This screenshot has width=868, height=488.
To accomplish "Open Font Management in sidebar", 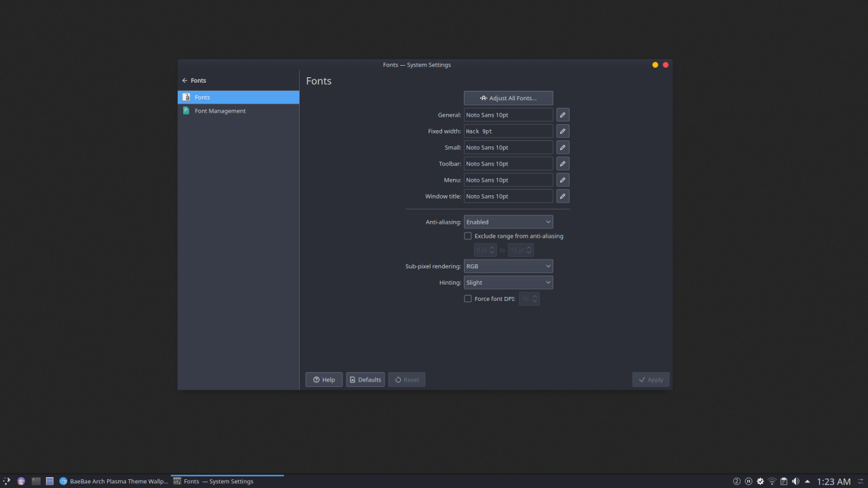I will pos(239,110).
